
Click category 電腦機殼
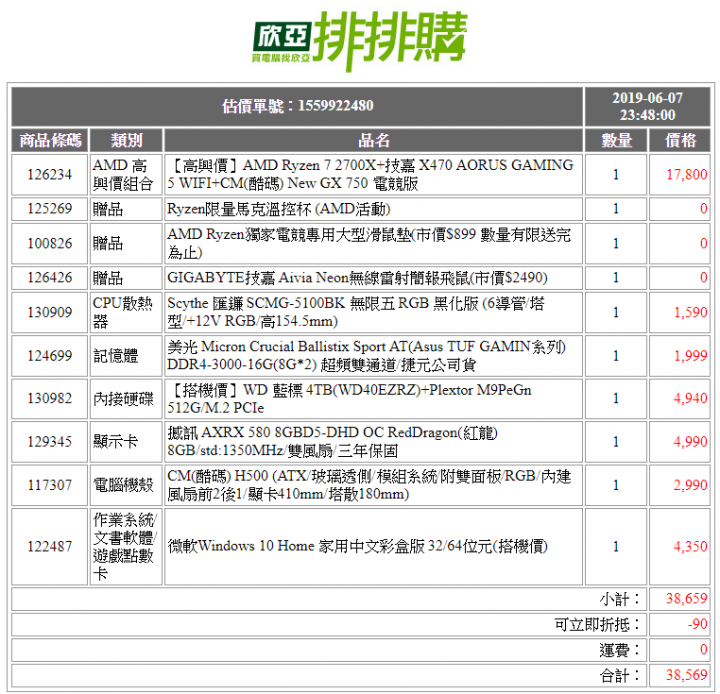123,485
